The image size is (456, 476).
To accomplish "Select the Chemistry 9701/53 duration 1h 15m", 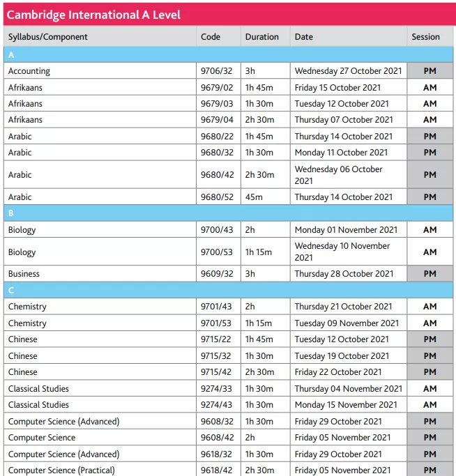I will point(259,323).
